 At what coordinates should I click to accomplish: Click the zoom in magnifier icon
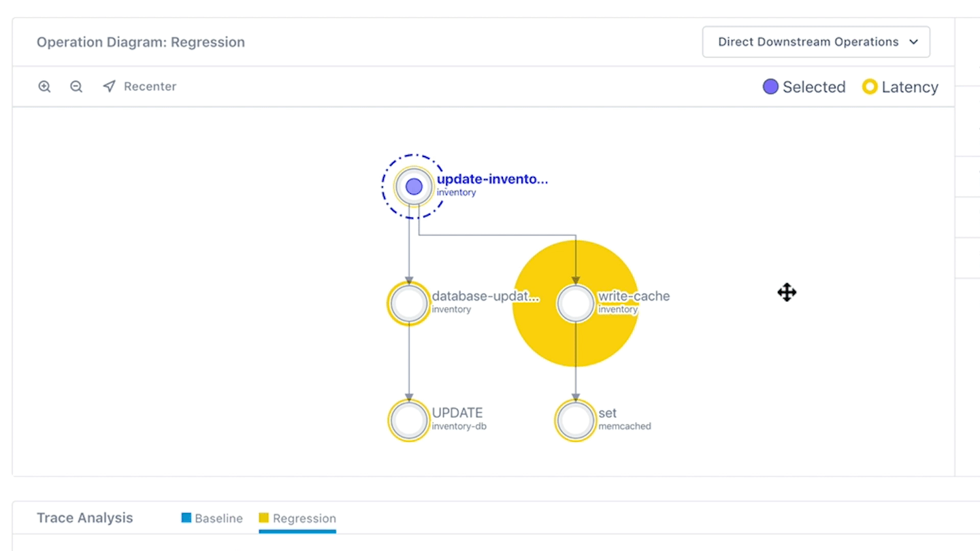[44, 86]
